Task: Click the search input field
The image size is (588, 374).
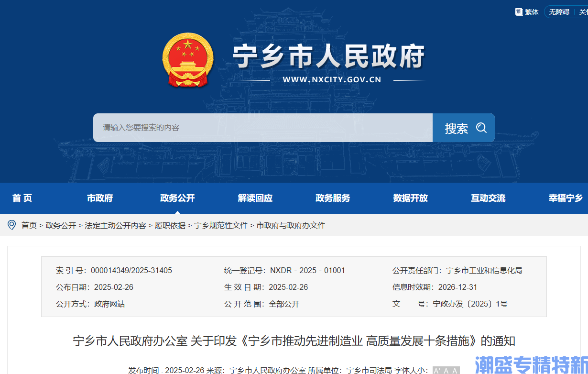Action: pos(263,128)
